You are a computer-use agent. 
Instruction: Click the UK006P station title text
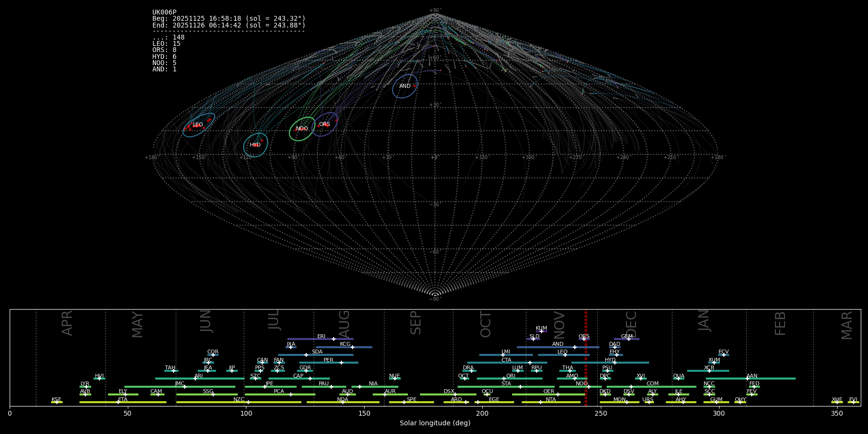(x=164, y=13)
